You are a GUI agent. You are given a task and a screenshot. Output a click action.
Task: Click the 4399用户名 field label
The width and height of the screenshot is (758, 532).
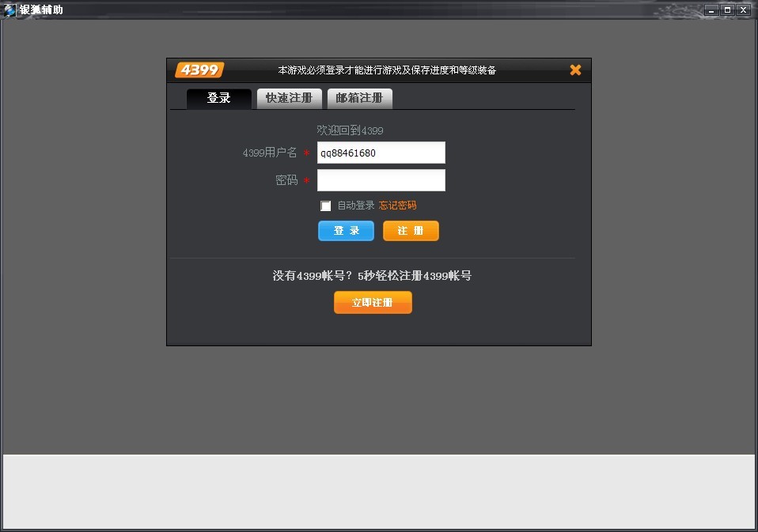270,153
